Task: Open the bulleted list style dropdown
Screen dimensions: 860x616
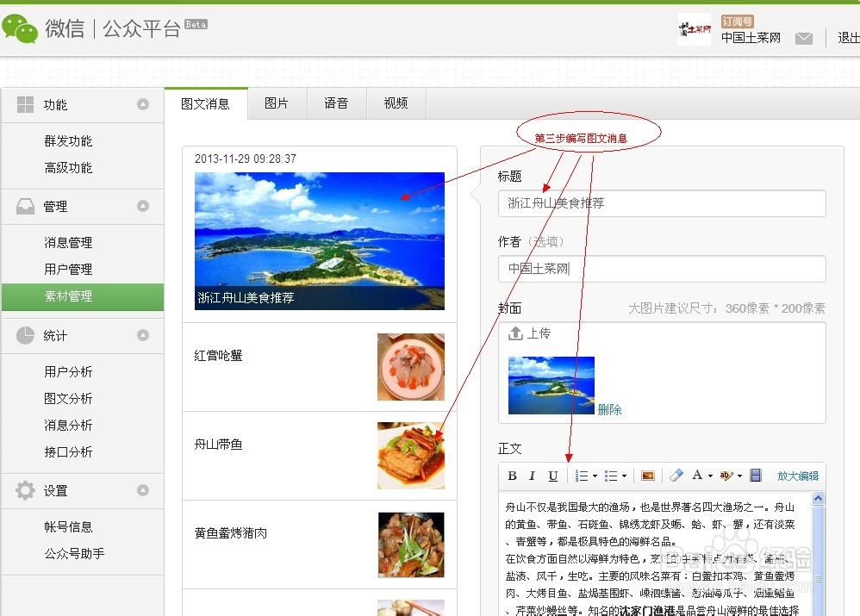Action: point(626,475)
